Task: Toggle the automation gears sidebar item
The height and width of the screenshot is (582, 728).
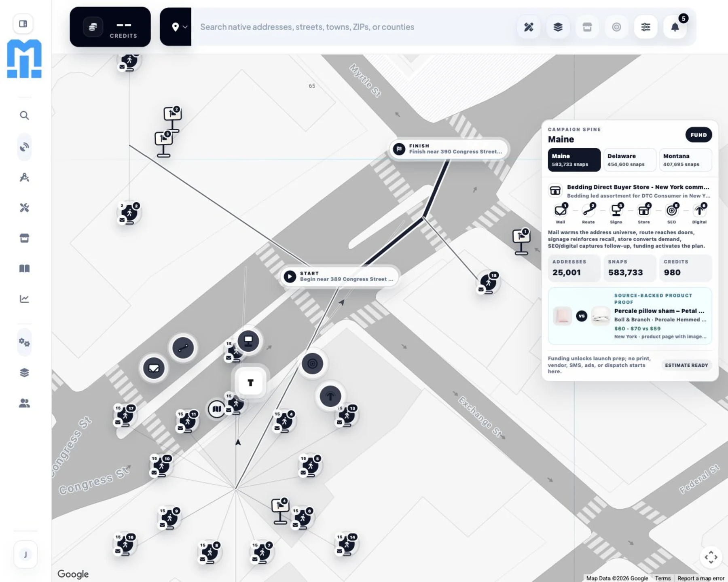Action: [x=24, y=342]
